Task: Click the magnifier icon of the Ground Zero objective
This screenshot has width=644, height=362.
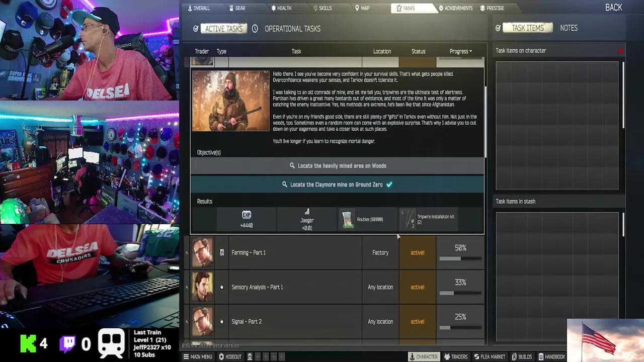Action: (x=285, y=185)
